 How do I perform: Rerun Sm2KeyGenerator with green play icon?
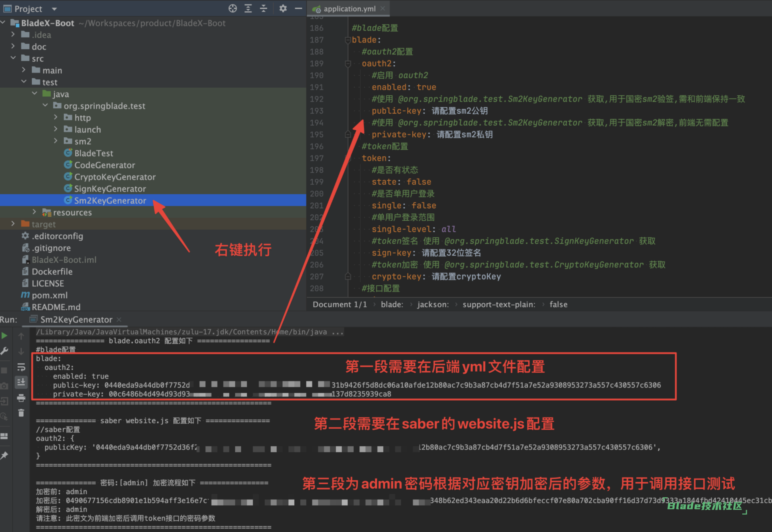pyautogui.click(x=4, y=336)
